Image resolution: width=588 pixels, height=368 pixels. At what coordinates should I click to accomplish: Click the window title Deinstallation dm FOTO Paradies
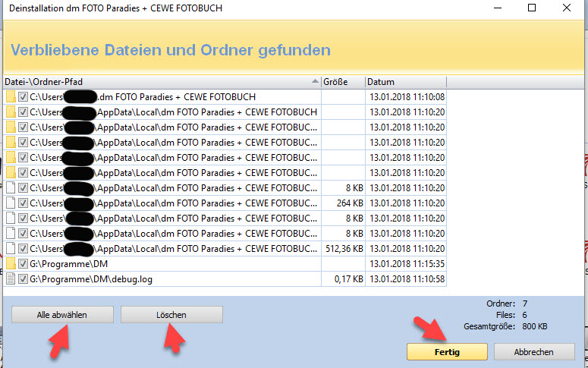point(115,8)
